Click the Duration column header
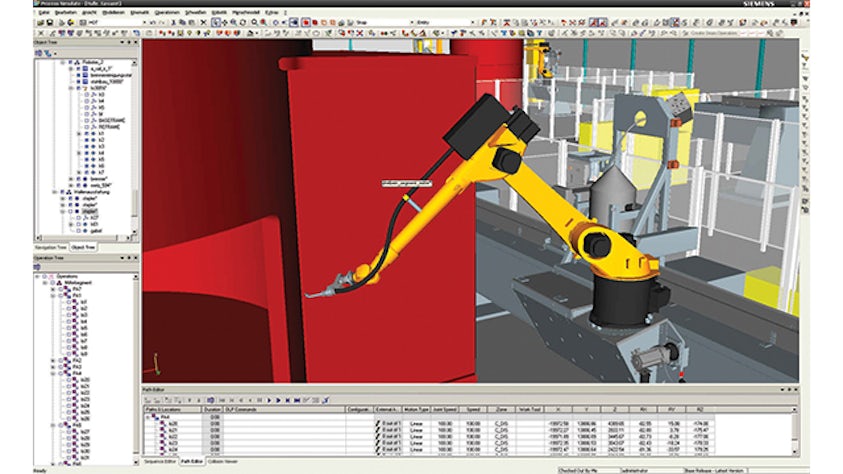Image resolution: width=843 pixels, height=474 pixels. click(212, 410)
